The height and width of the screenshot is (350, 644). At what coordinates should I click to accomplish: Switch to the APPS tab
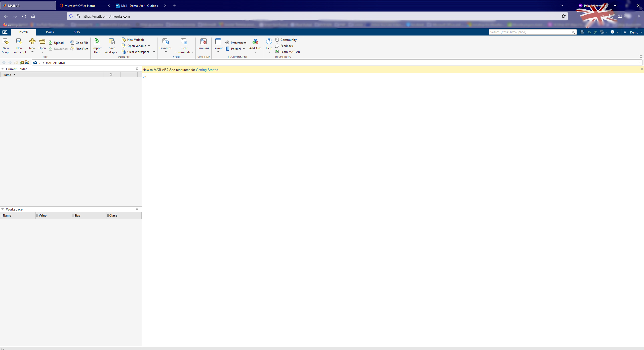click(77, 32)
